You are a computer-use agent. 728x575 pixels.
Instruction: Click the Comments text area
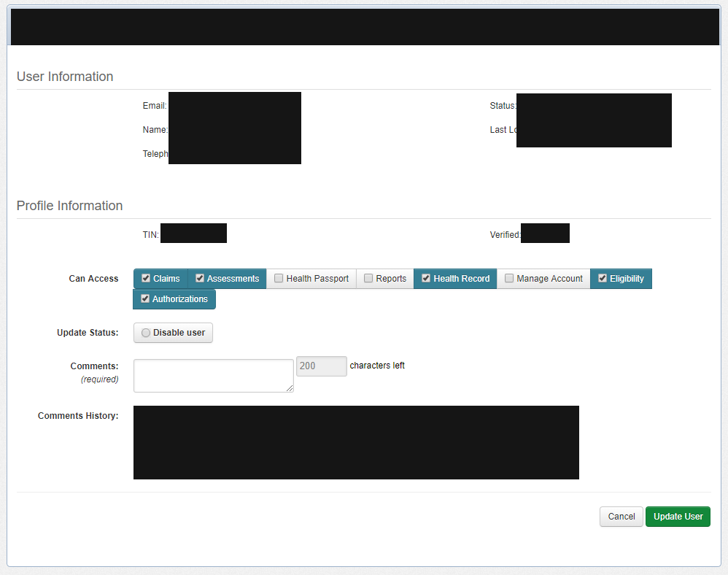[x=214, y=376]
